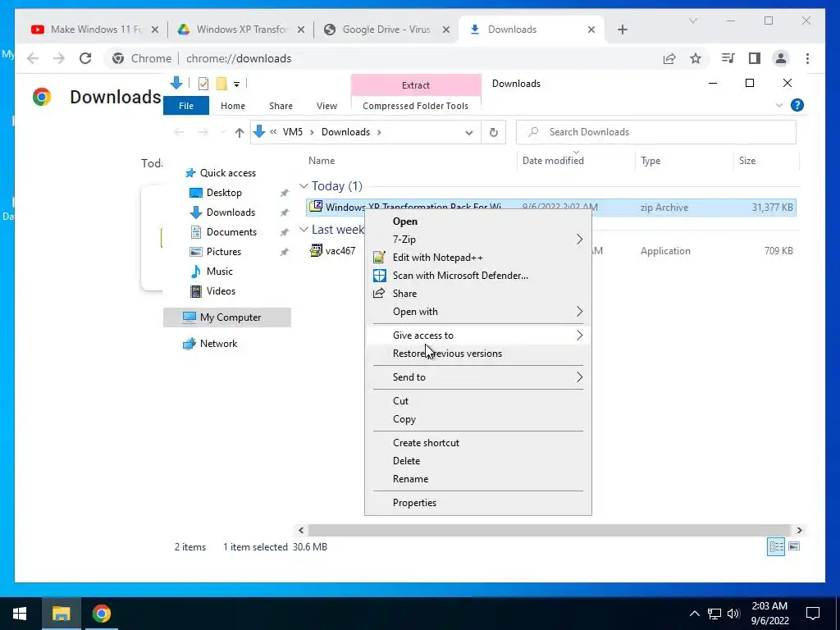The height and width of the screenshot is (630, 840).
Task: Switch to the Home ribbon tab
Action: click(232, 106)
